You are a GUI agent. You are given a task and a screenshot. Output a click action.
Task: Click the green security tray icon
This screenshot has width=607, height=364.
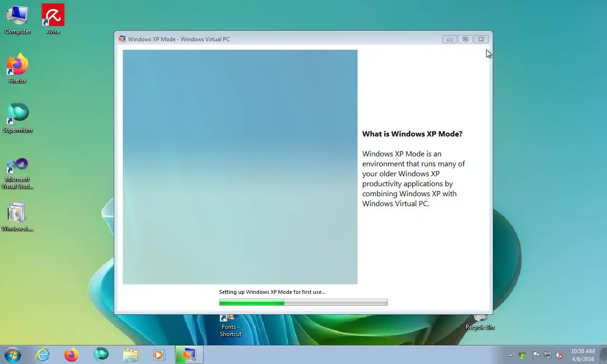pos(523,355)
